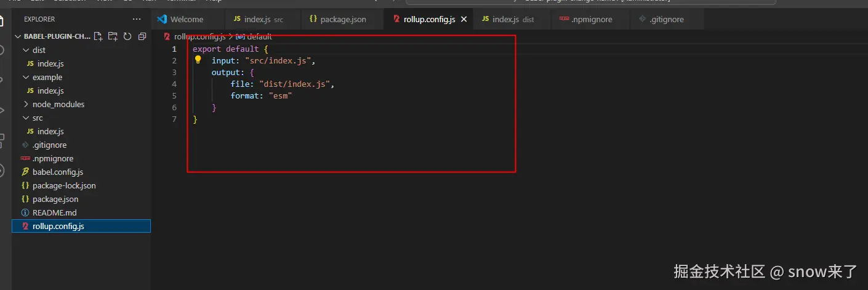
Task: Click the New File icon in Explorer header
Action: pos(98,36)
